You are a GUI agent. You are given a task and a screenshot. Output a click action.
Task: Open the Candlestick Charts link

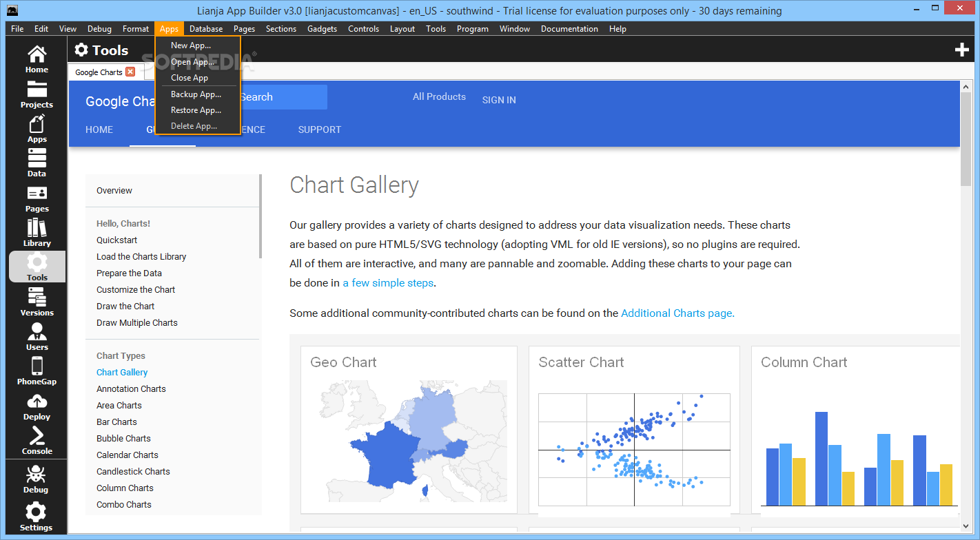click(x=133, y=472)
